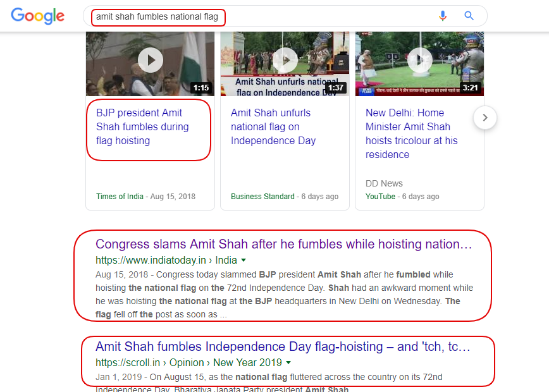Click the 1:37 video duration badge
This screenshot has width=549, height=392.
(x=336, y=88)
